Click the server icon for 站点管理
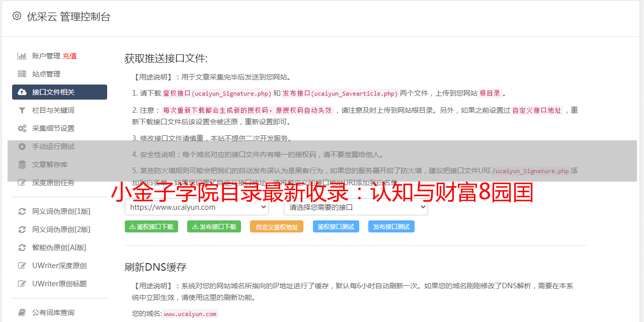 (x=22, y=74)
